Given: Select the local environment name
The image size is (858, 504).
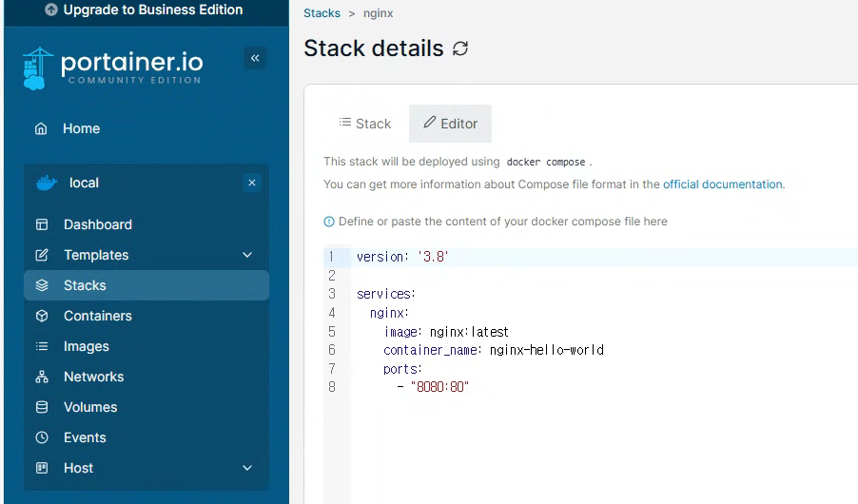Looking at the screenshot, I should point(84,183).
